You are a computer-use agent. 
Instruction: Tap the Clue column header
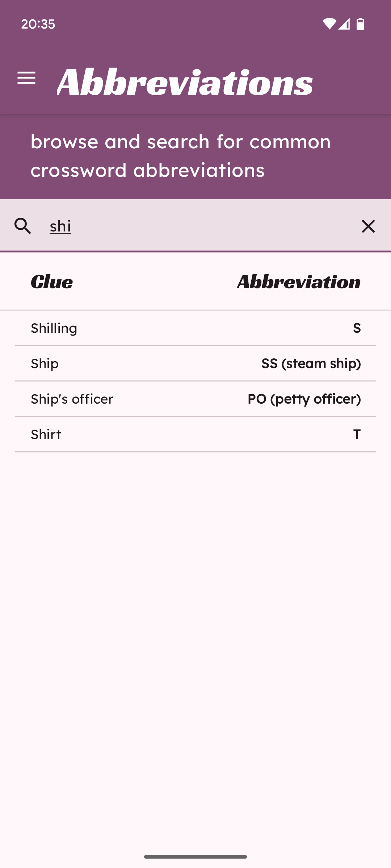(52, 282)
